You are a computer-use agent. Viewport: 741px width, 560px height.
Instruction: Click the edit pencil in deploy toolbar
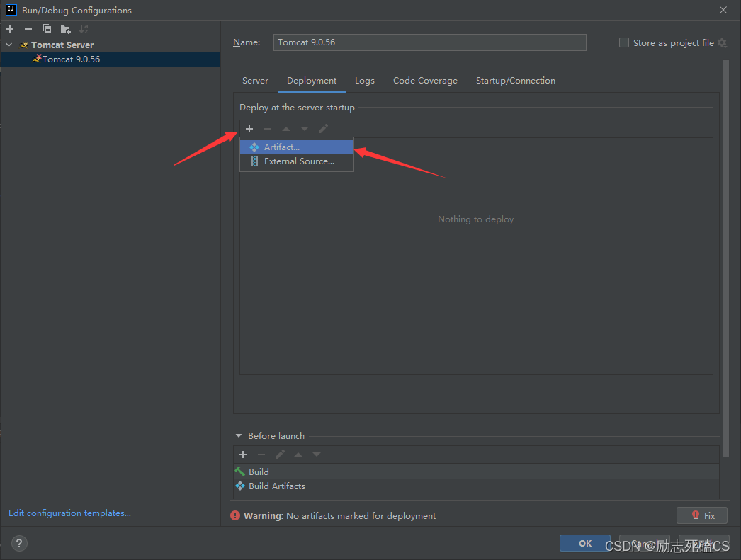click(323, 129)
